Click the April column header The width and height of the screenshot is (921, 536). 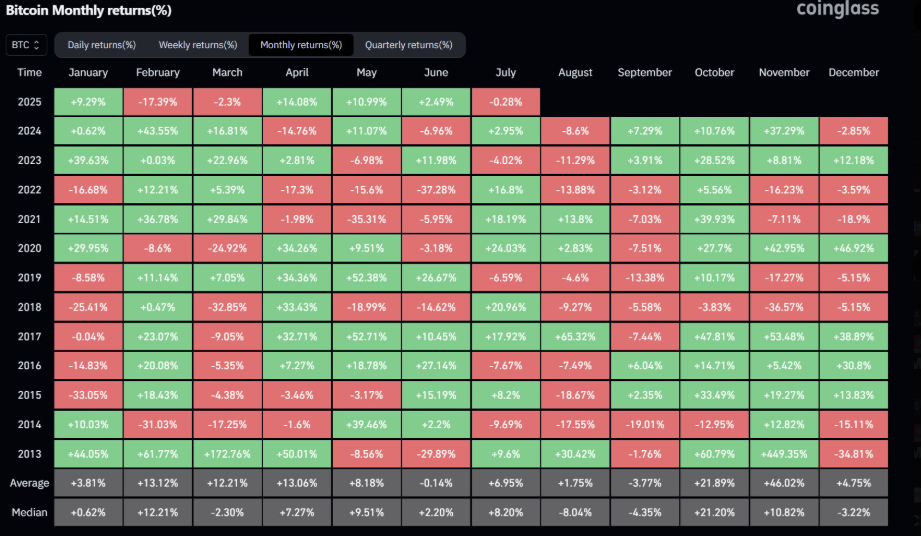coord(297,72)
